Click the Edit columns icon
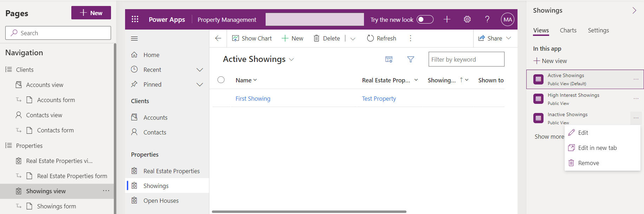 (x=389, y=59)
